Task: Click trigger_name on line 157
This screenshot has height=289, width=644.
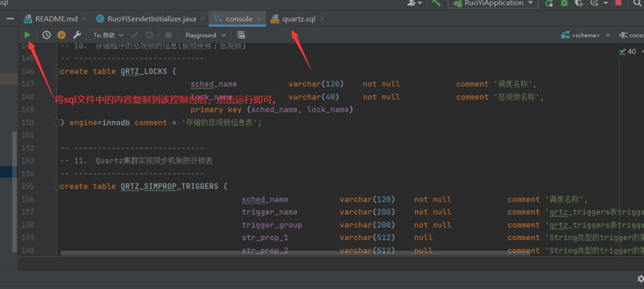Action: (x=270, y=212)
